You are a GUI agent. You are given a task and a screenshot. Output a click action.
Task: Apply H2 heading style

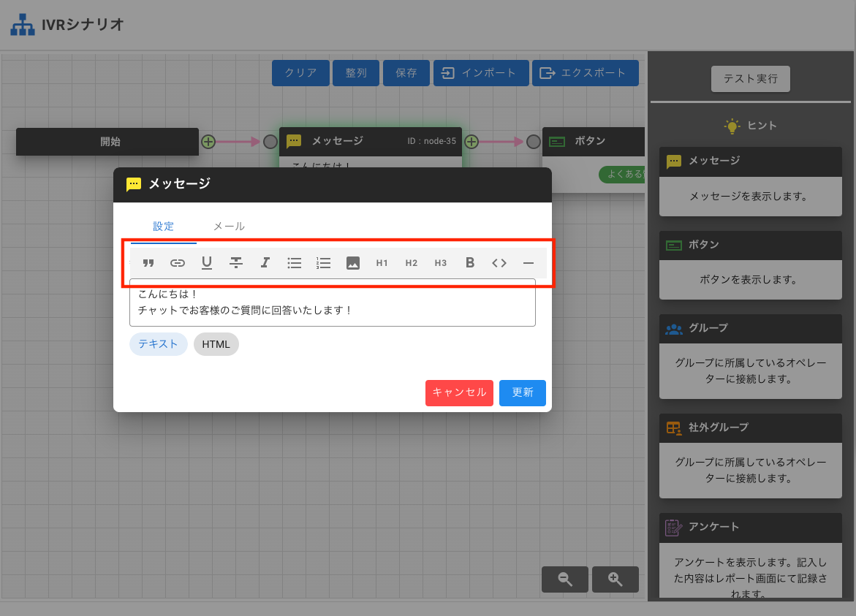pyautogui.click(x=412, y=263)
